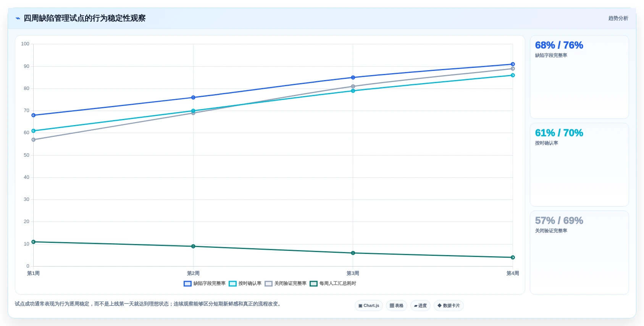The height and width of the screenshot is (326, 644).
Task: Click the 第3周 x-axis label
Action: [x=353, y=273]
